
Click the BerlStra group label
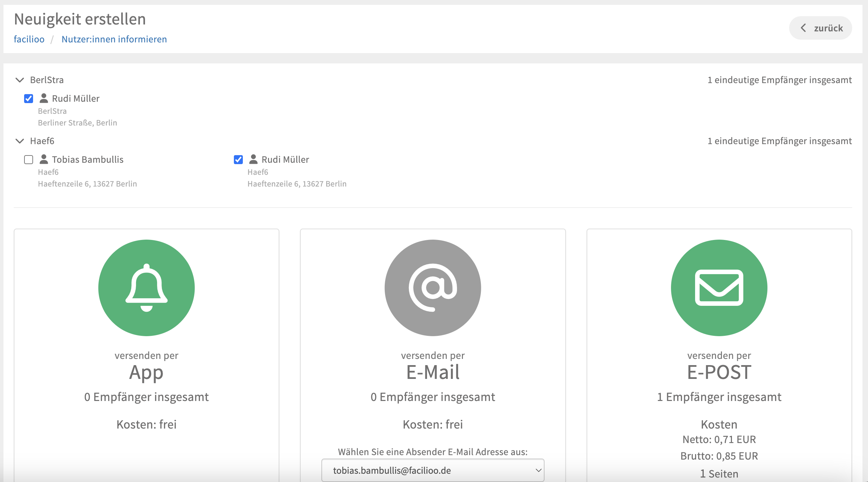pyautogui.click(x=47, y=80)
